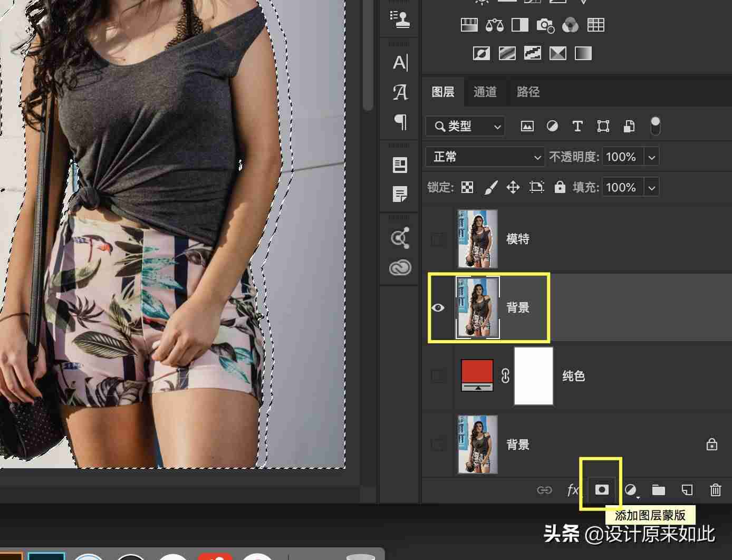Add an Invert adjustment
This screenshot has height=560, width=732.
(x=481, y=53)
